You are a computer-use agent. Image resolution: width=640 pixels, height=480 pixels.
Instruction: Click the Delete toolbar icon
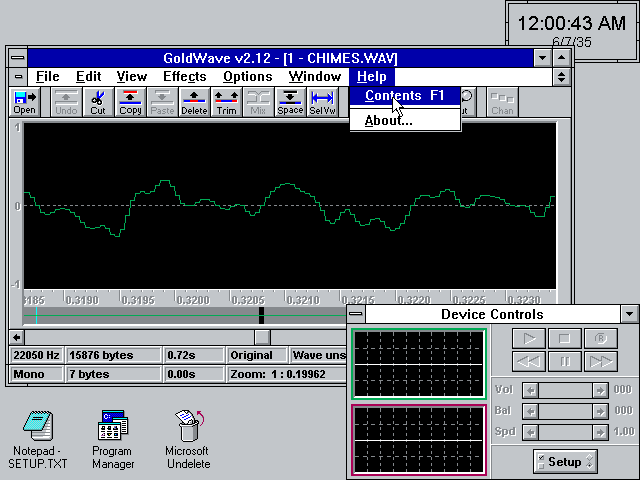pyautogui.click(x=194, y=102)
